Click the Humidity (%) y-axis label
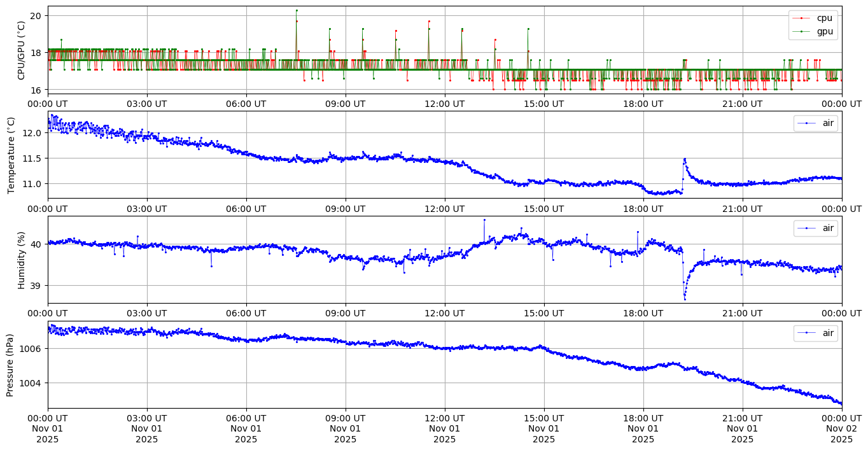This screenshot has width=868, height=450. [x=21, y=260]
